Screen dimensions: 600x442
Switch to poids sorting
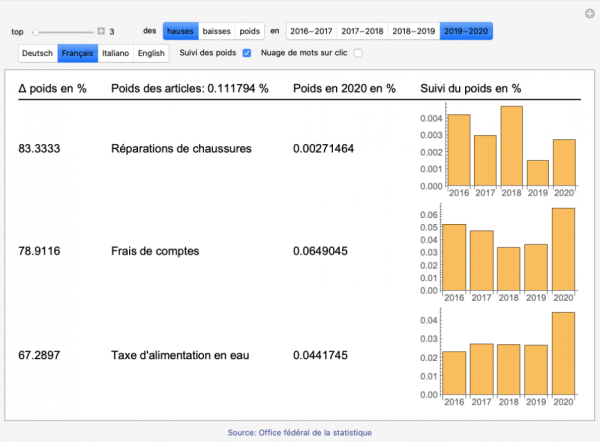click(x=250, y=32)
